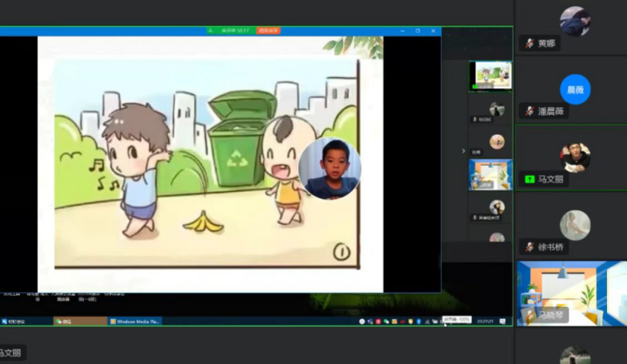Click the clock in the system tray
This screenshot has width=627, height=364.
[x=485, y=321]
